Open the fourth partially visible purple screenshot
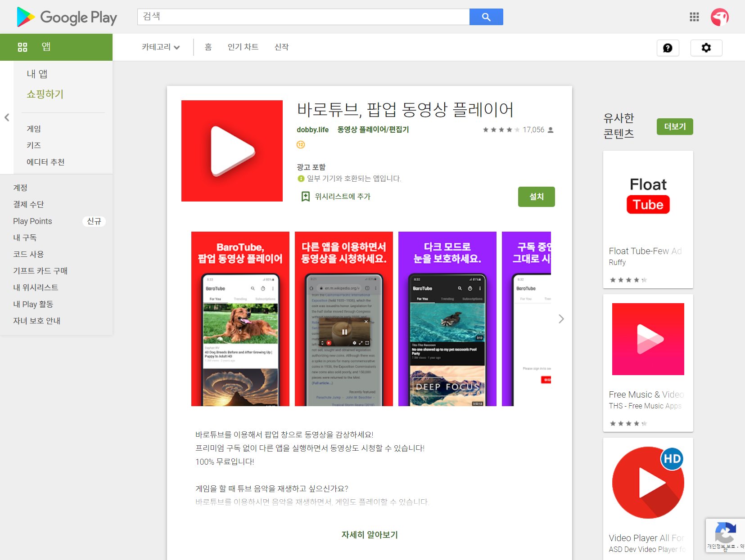The image size is (745, 560). pos(527,319)
